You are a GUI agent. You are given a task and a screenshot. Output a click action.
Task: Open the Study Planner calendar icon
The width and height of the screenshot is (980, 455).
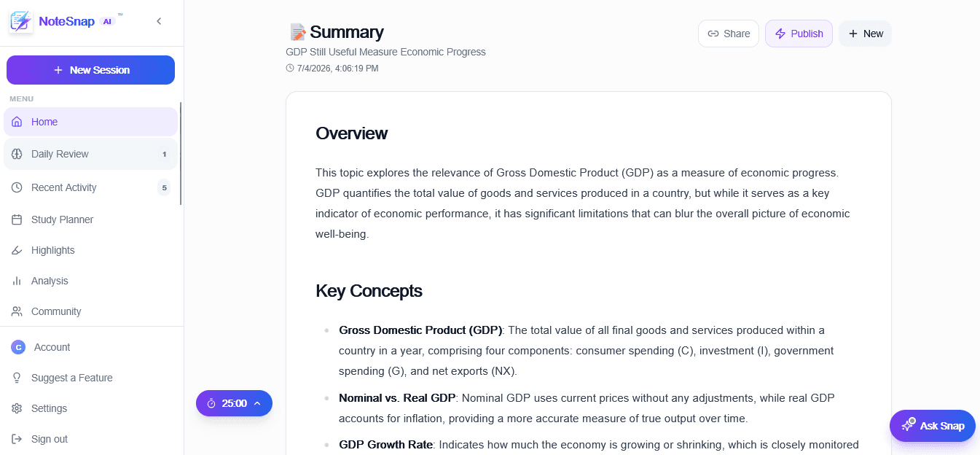tap(17, 219)
